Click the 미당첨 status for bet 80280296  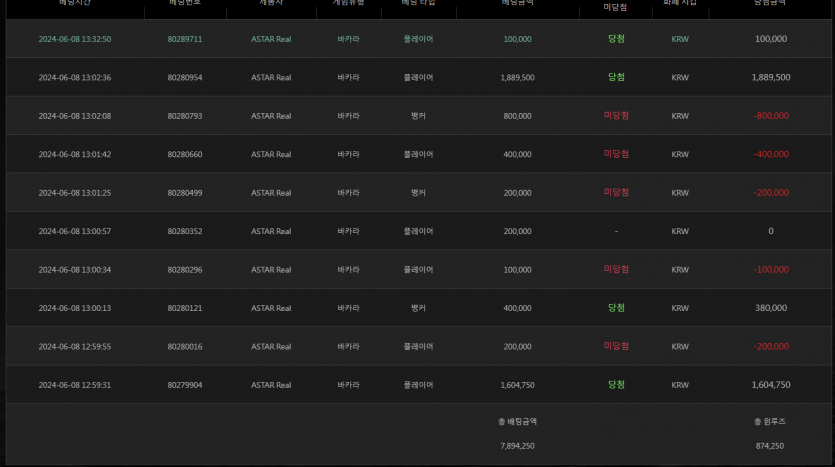point(616,269)
